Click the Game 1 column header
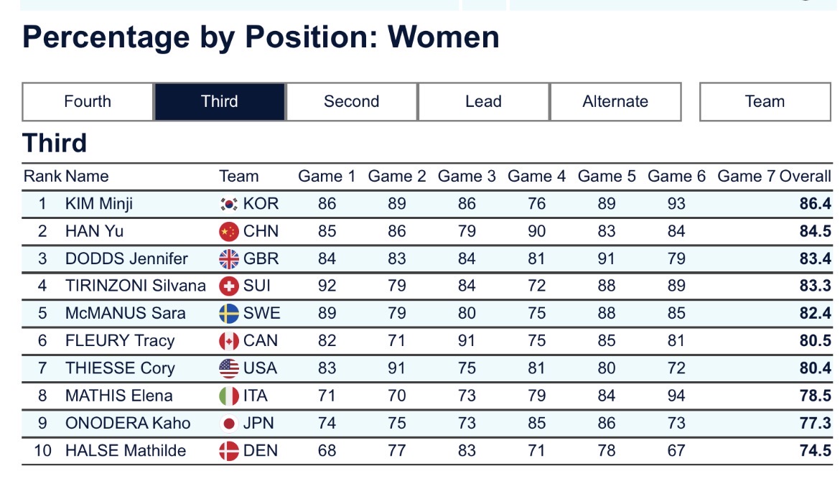The image size is (840, 504). (327, 177)
